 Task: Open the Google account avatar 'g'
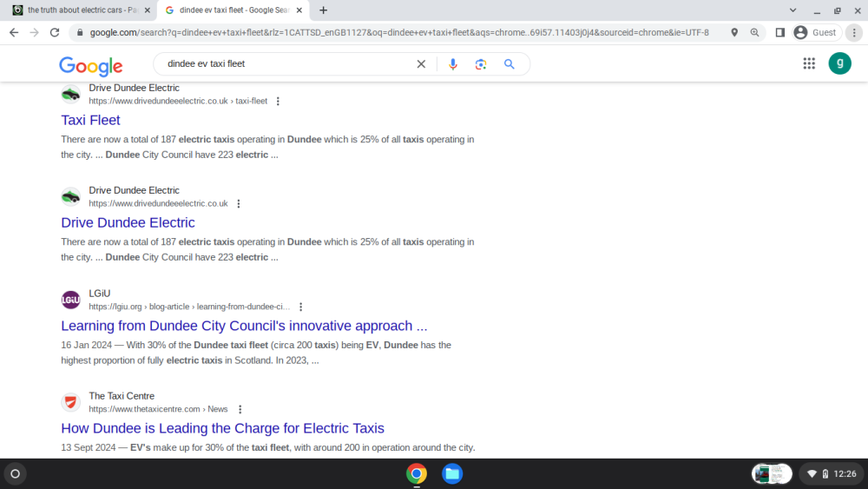click(x=839, y=63)
